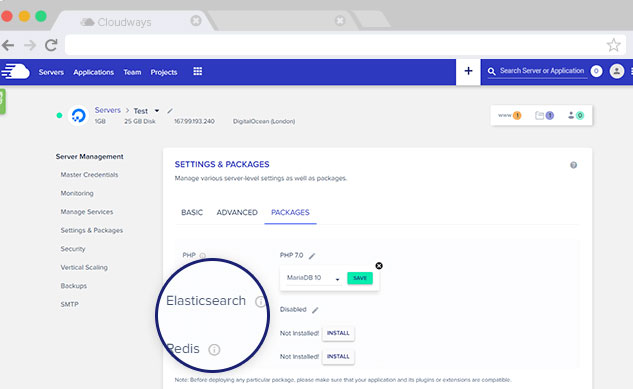633x389 pixels.
Task: Open the user profile avatar
Action: click(616, 71)
